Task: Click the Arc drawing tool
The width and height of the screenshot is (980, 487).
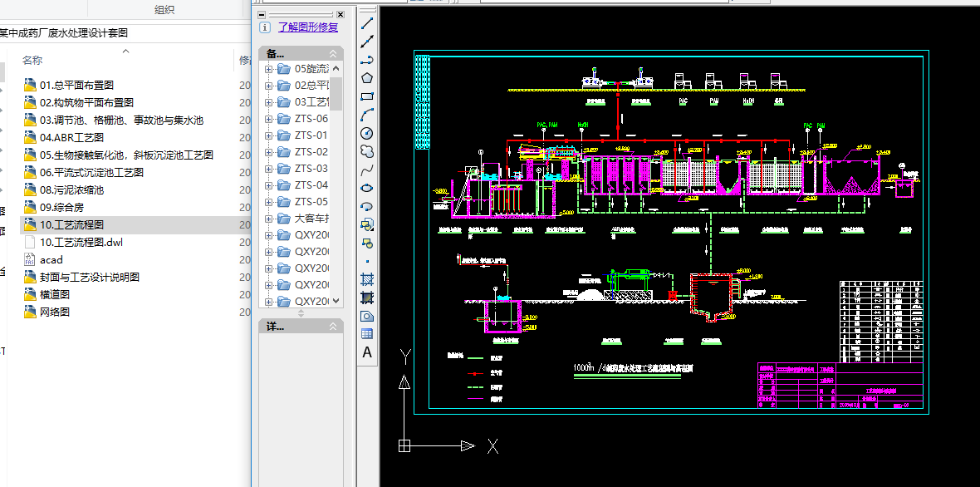Action: tap(366, 115)
